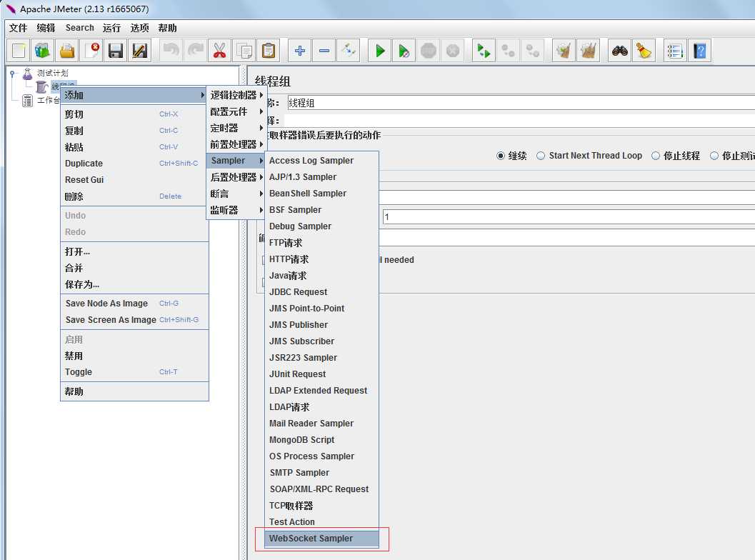
Task: Click the Toggle enable/disable icon
Action: [x=349, y=51]
